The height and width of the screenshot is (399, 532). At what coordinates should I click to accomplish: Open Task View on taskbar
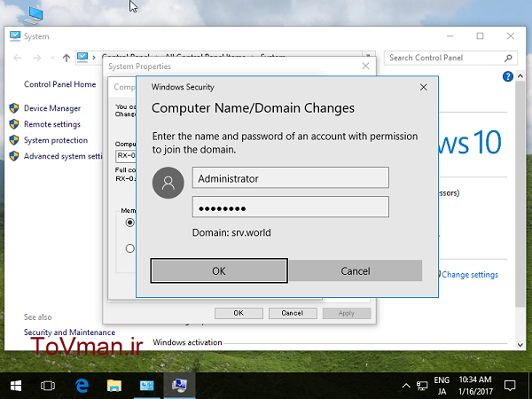pyautogui.click(x=48, y=386)
